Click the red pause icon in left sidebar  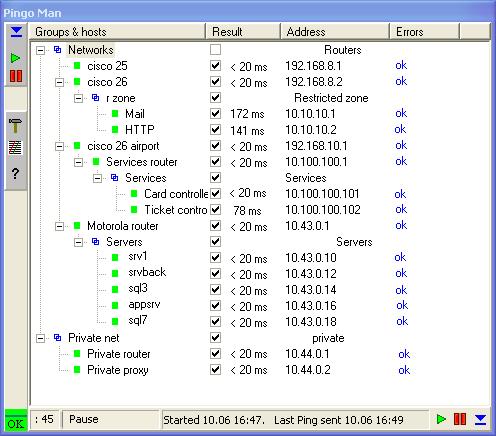coord(16,76)
